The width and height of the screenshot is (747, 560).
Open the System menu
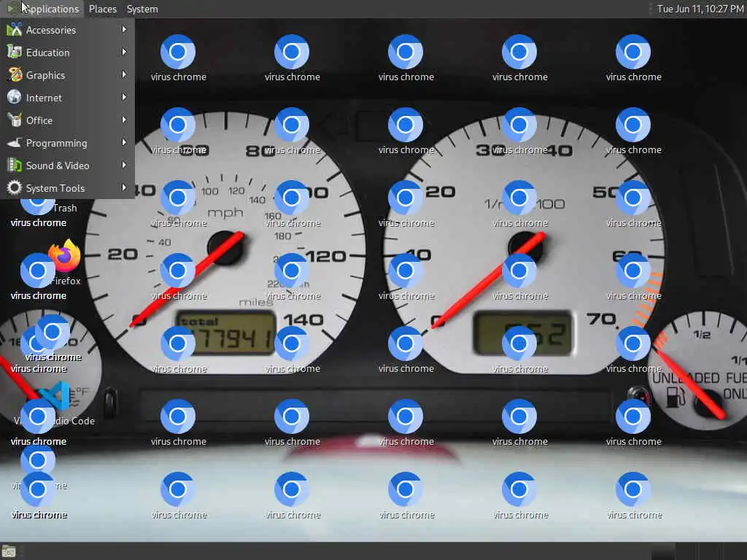pyautogui.click(x=142, y=9)
